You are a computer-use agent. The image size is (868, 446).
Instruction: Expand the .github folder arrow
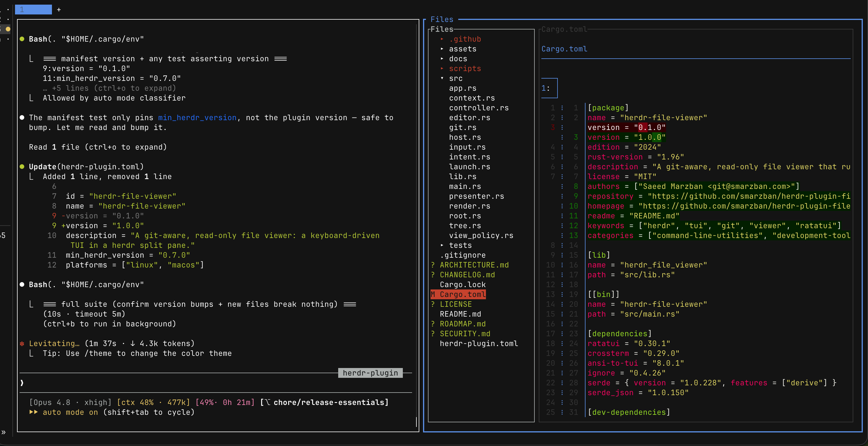(x=442, y=39)
